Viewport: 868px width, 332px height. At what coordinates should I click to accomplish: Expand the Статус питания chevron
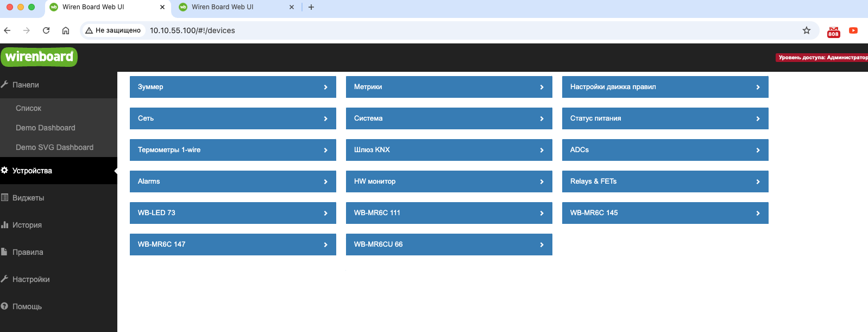tap(758, 118)
